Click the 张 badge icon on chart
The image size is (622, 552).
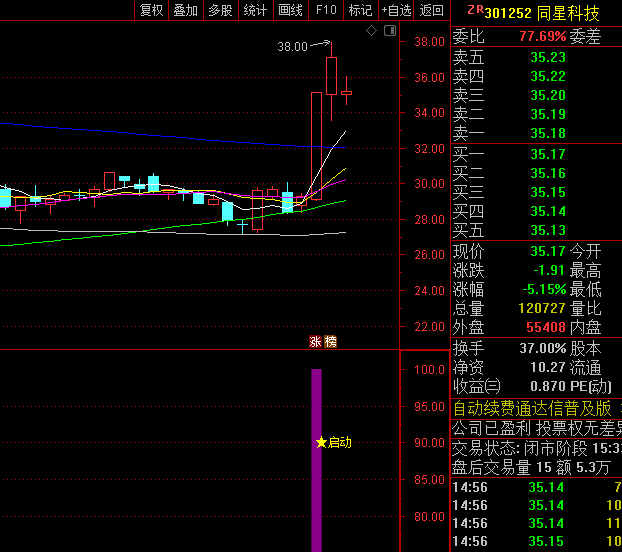[315, 341]
